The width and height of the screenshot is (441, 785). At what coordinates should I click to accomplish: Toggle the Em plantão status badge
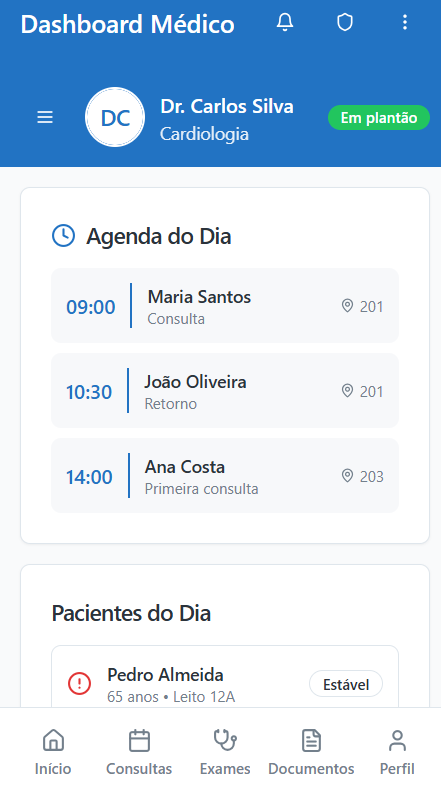coord(379,118)
